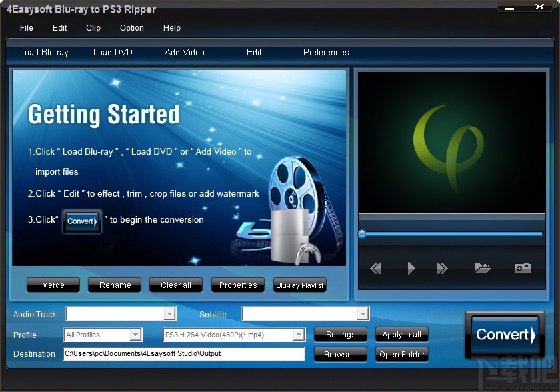
Task: Click Clear all to remove loaded files
Action: [x=175, y=285]
